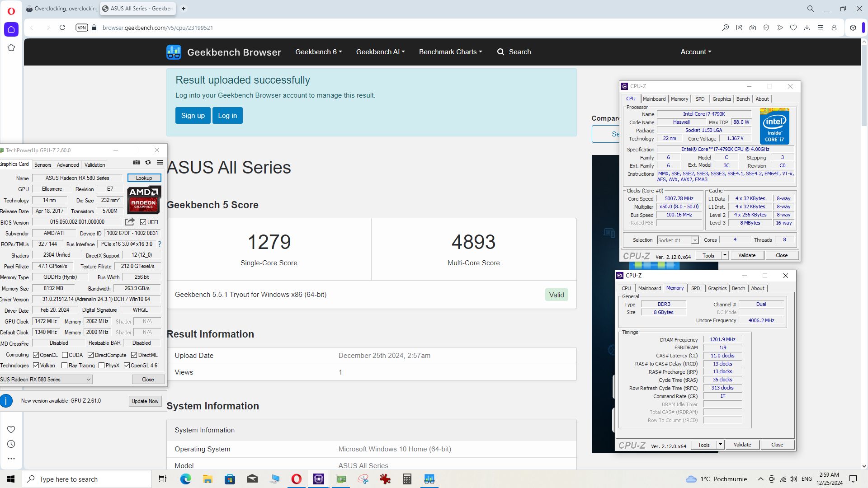Image resolution: width=868 pixels, height=488 pixels.
Task: Click the Bus Interface question mark help icon
Action: tap(160, 244)
